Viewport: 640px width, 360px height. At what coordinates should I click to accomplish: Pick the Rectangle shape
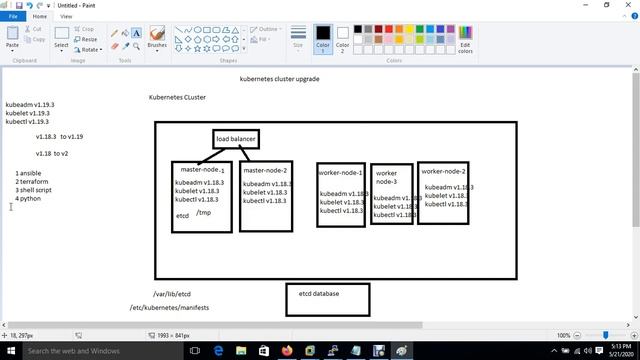207,30
